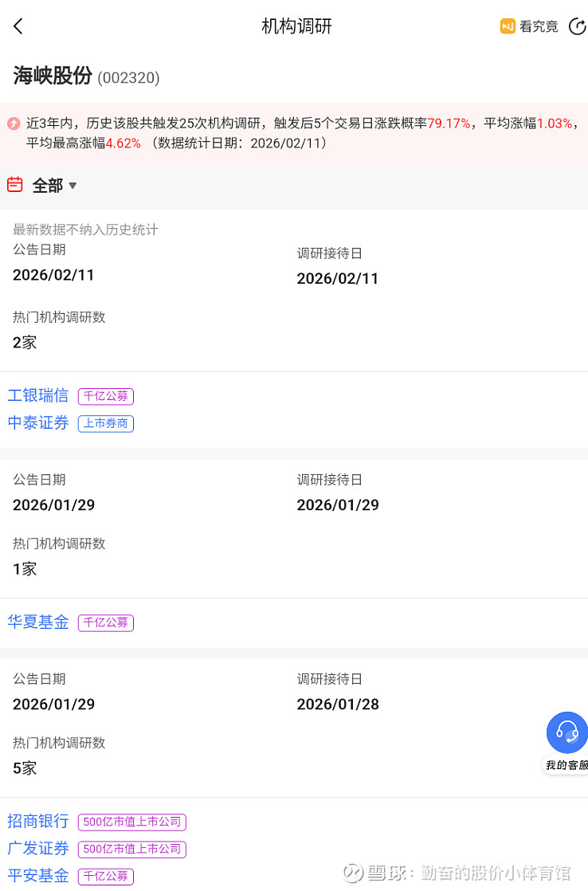The height and width of the screenshot is (891, 588).
Task: Tap the red up-arrow statistics icon
Action: pos(14,124)
